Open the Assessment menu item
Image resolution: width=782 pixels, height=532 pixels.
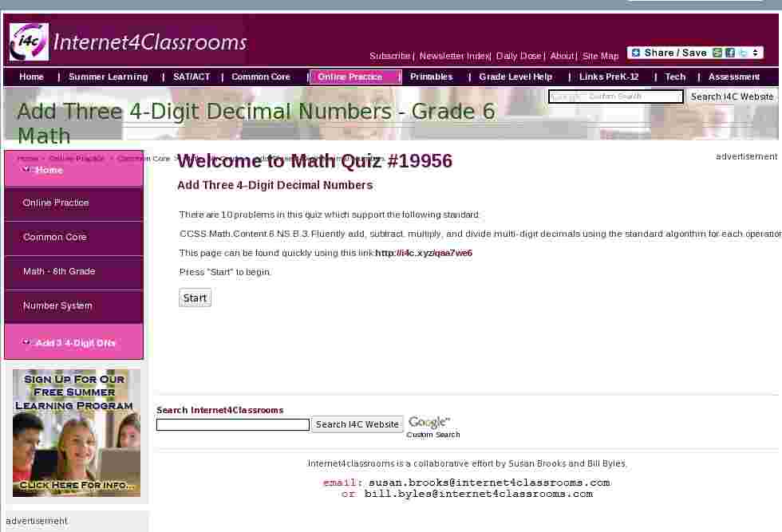coord(733,77)
